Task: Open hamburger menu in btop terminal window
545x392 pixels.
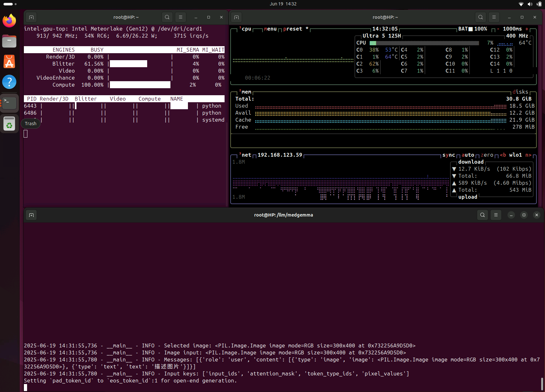Action: click(494, 17)
